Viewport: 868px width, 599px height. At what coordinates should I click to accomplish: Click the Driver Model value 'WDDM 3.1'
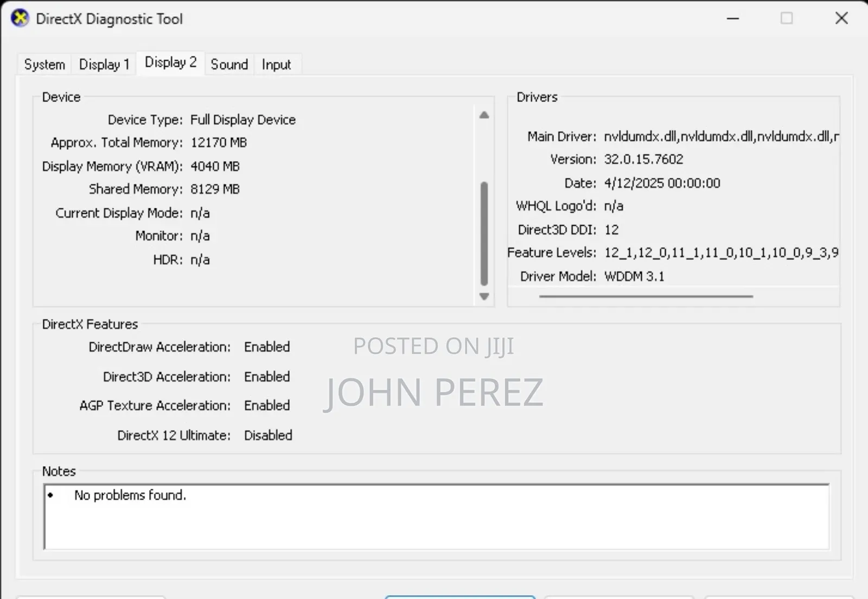click(x=634, y=277)
